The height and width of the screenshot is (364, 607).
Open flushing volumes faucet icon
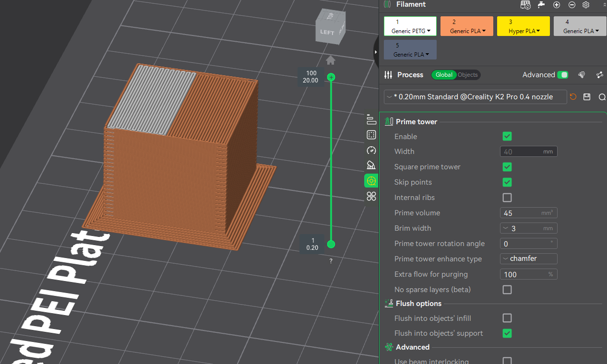[541, 5]
